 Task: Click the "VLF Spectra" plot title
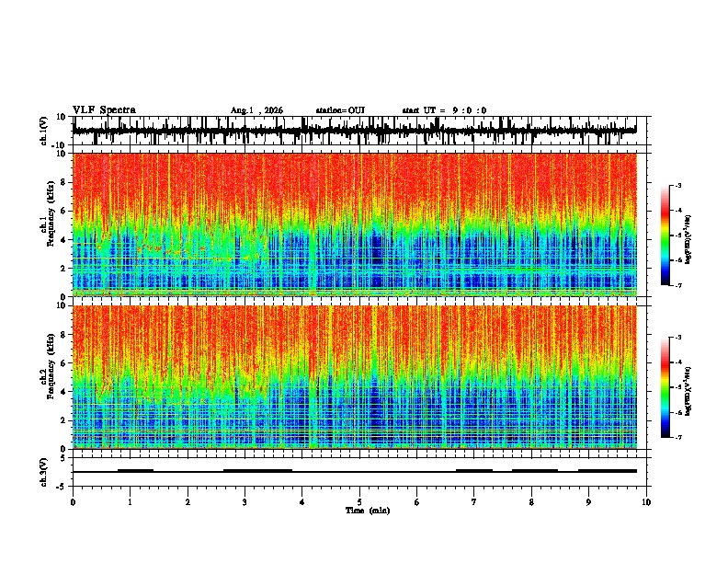coord(104,110)
